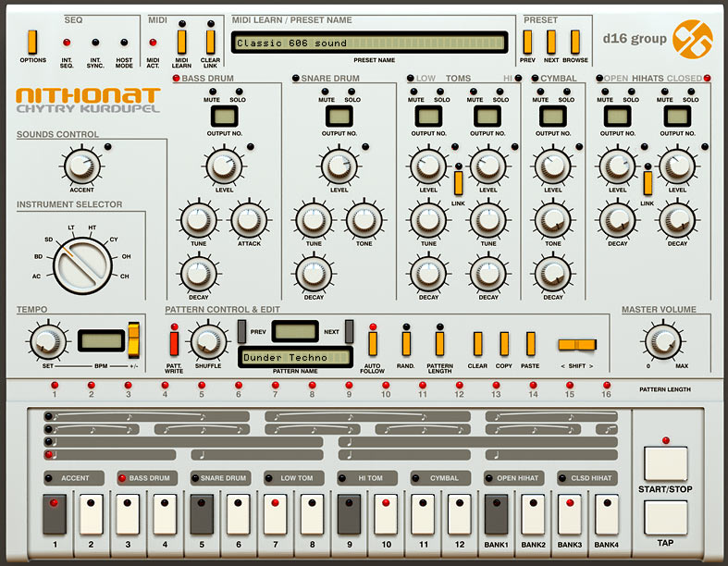Select the BANK1 button
Image resolution: width=728 pixels, height=566 pixels.
[497, 514]
